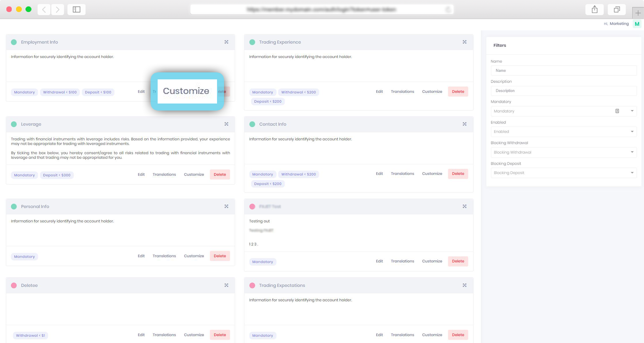The image size is (644, 343).
Task: Open the Blocking Deposit filter dropdown
Action: click(x=563, y=173)
